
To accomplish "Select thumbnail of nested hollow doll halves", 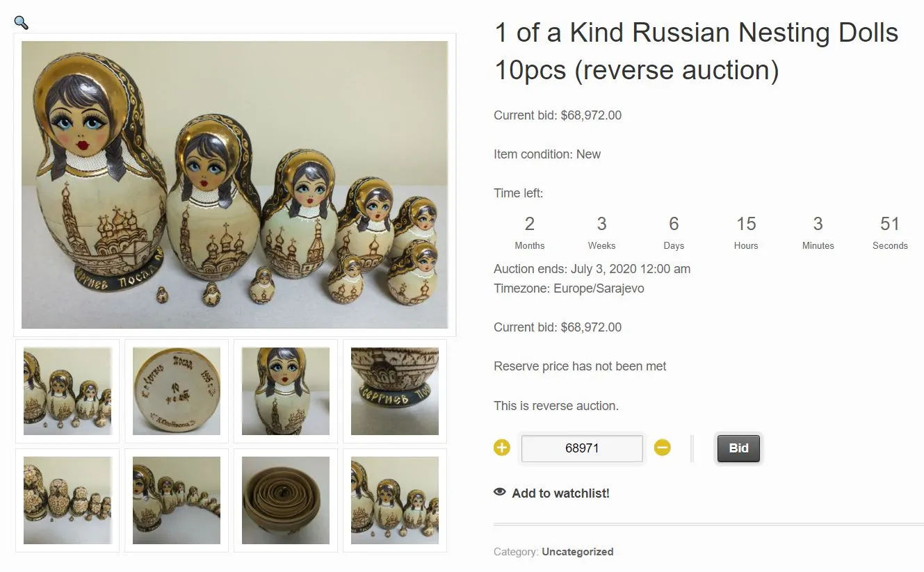I will (286, 500).
